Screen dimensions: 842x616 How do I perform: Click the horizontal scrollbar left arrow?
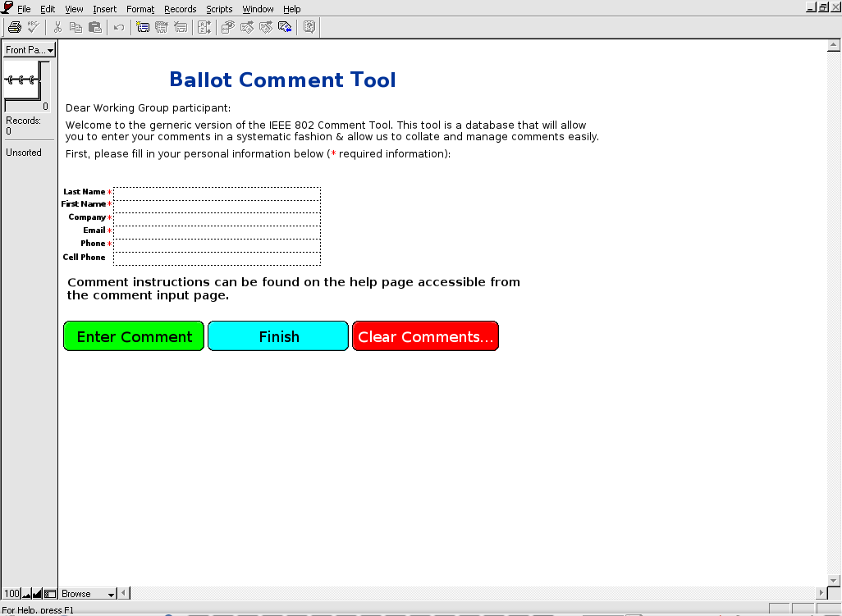pos(123,593)
